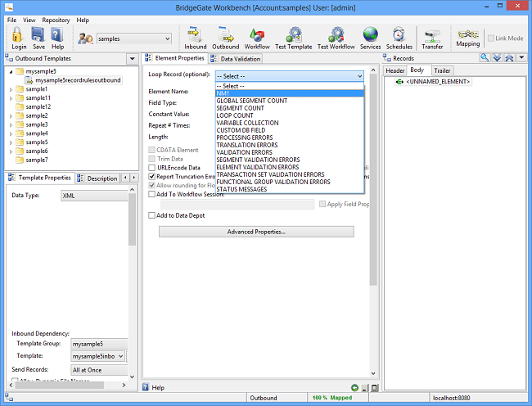Uncheck Report Truncation Errors checkbox

(x=151, y=176)
